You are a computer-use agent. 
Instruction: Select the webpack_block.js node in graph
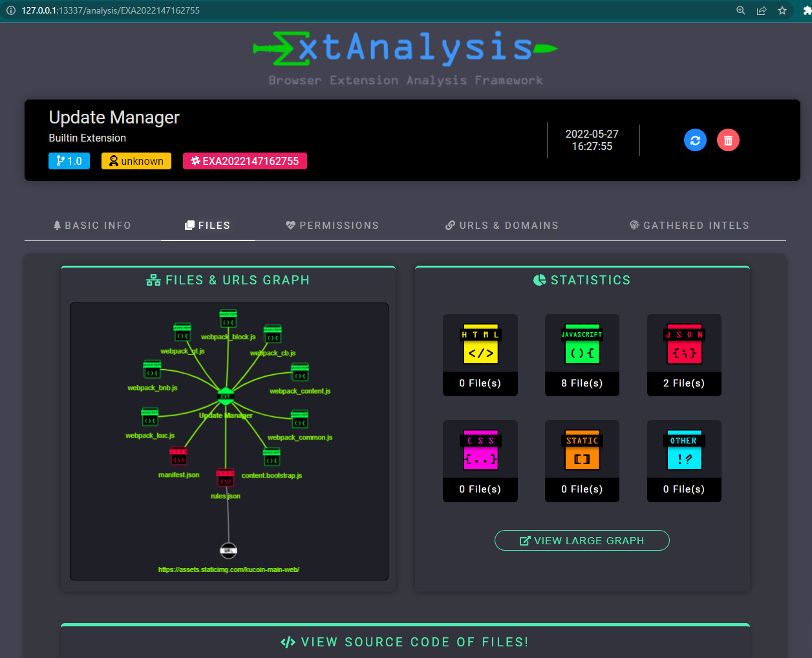click(228, 319)
